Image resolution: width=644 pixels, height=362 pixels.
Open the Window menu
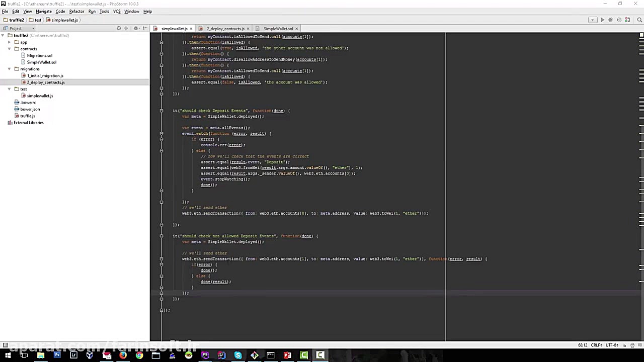132,11
